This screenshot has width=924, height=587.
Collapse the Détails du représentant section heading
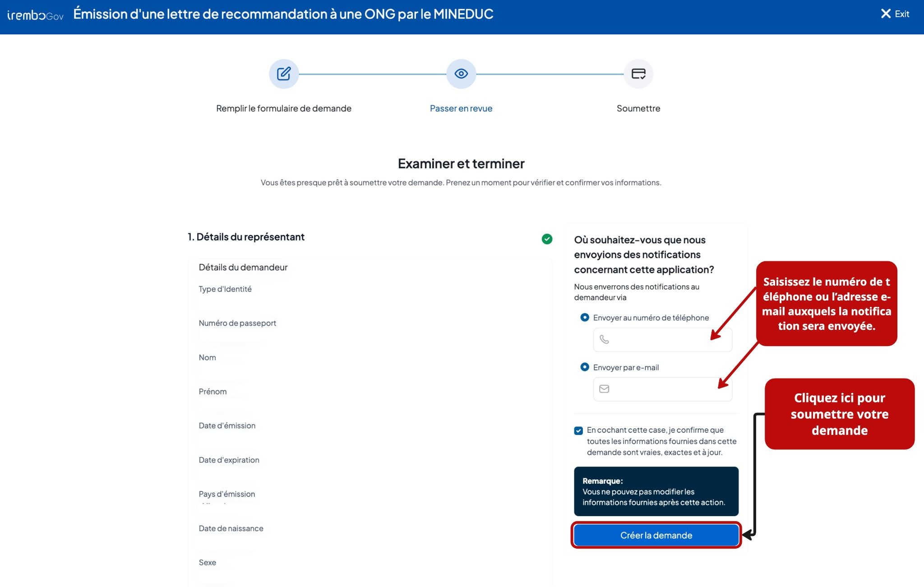246,237
